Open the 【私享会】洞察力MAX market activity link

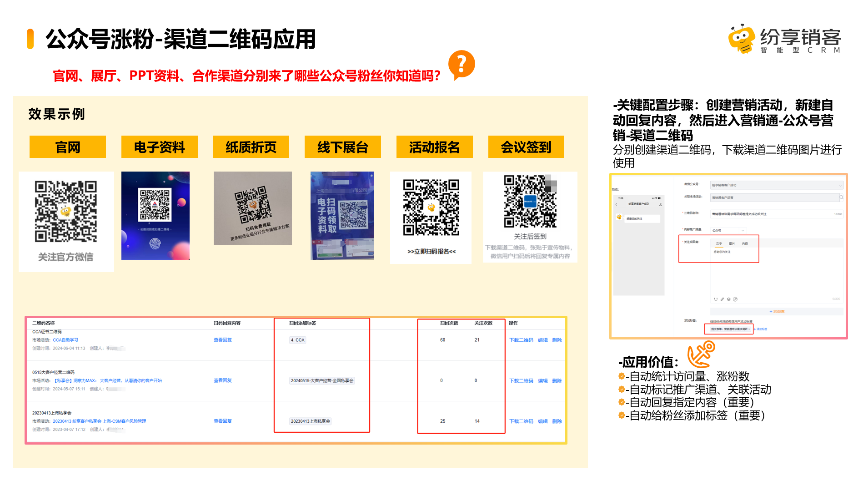[x=107, y=380]
